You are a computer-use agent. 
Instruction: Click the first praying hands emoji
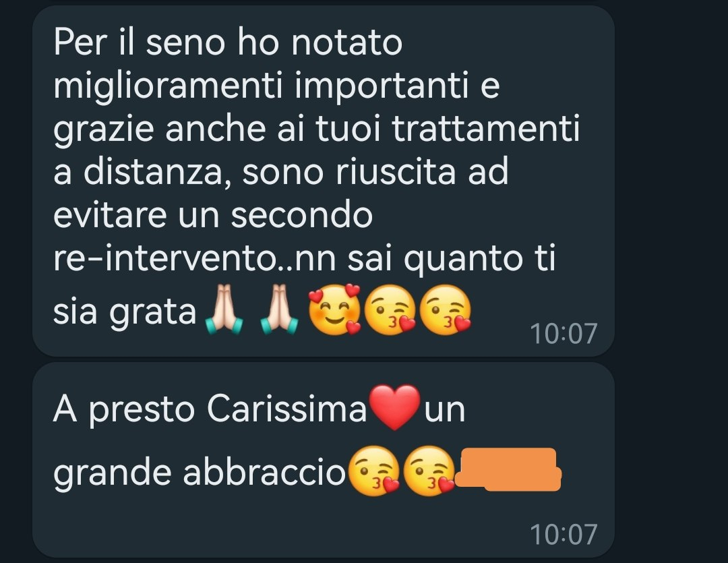[x=224, y=310]
